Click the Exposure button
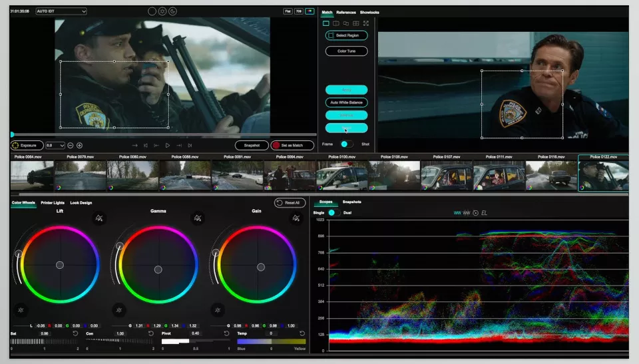The height and width of the screenshot is (364, 639). click(27, 145)
